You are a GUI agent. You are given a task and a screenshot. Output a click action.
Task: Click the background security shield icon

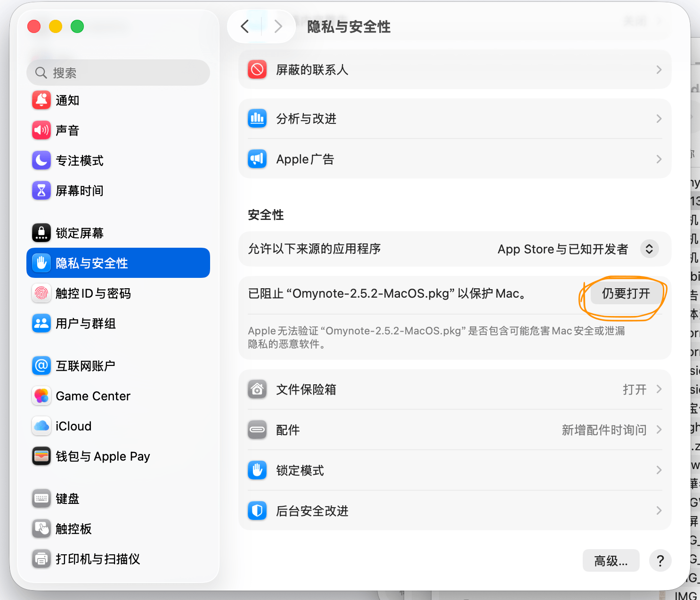[257, 511]
